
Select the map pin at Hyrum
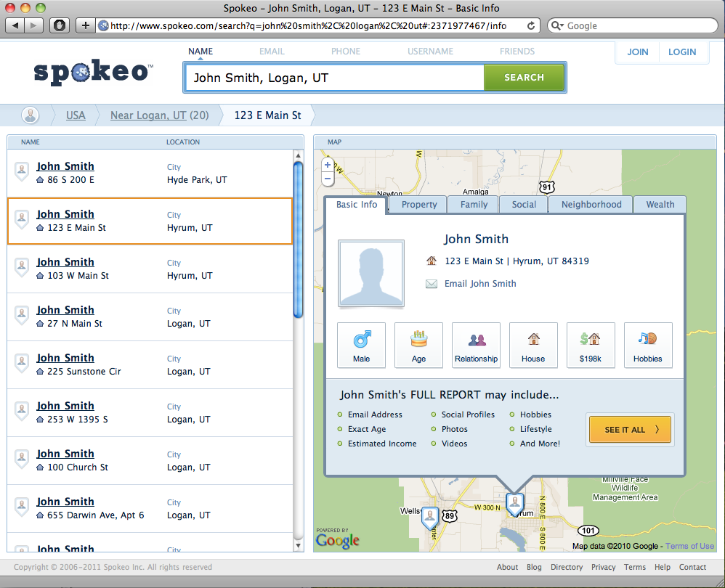tap(514, 504)
